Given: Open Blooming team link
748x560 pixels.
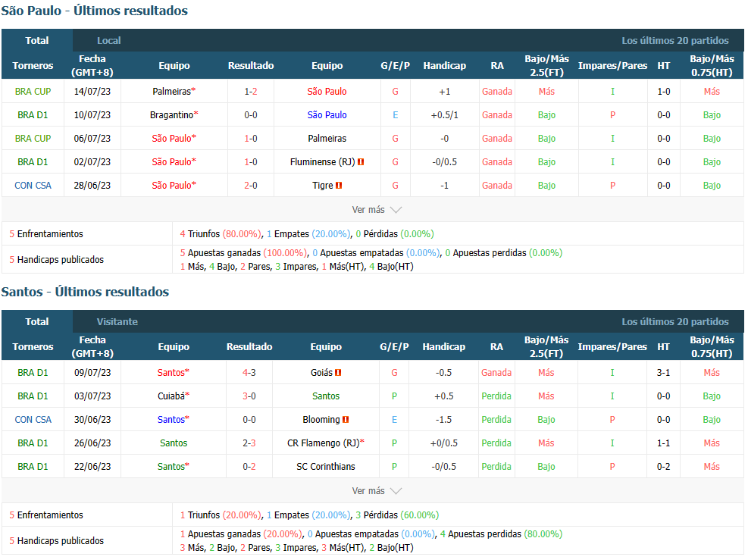Looking at the screenshot, I should click(x=321, y=420).
